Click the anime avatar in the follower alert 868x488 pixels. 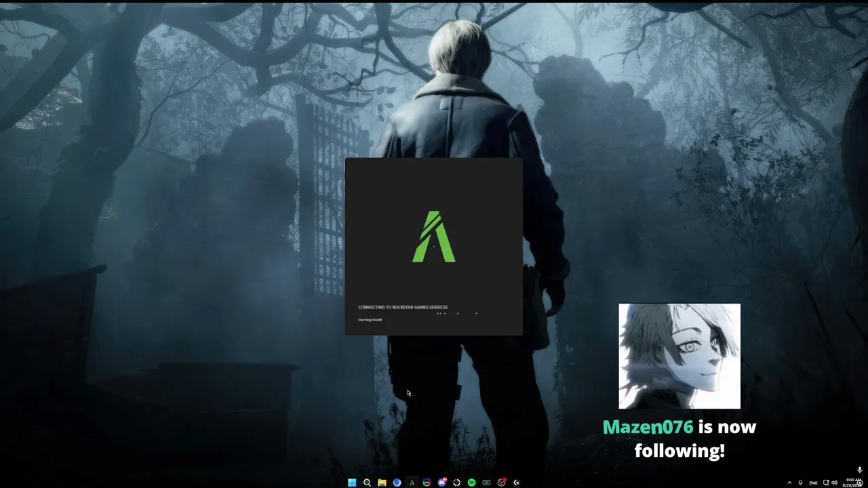(679, 357)
